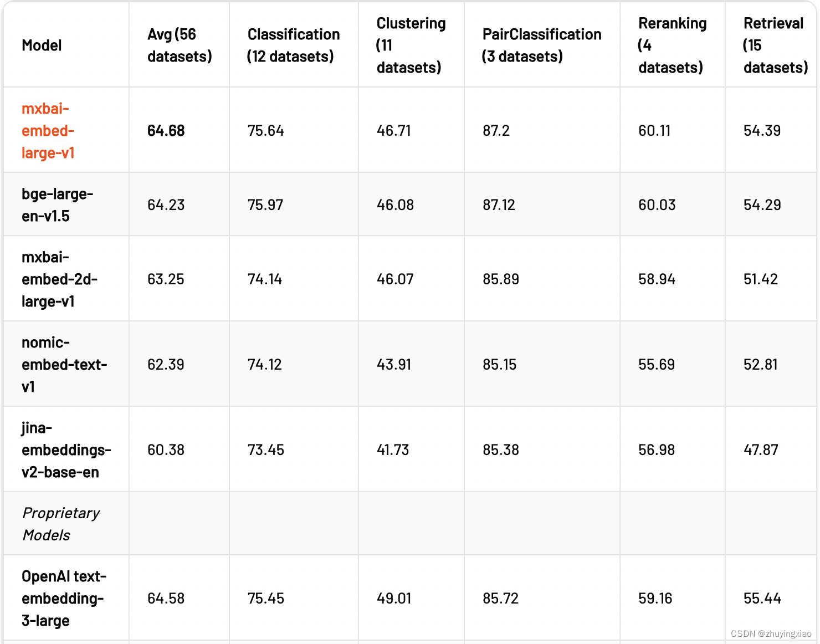Click the jina-embeddings-v2-base-en row label
The height and width of the screenshot is (644, 820).
pyautogui.click(x=66, y=449)
